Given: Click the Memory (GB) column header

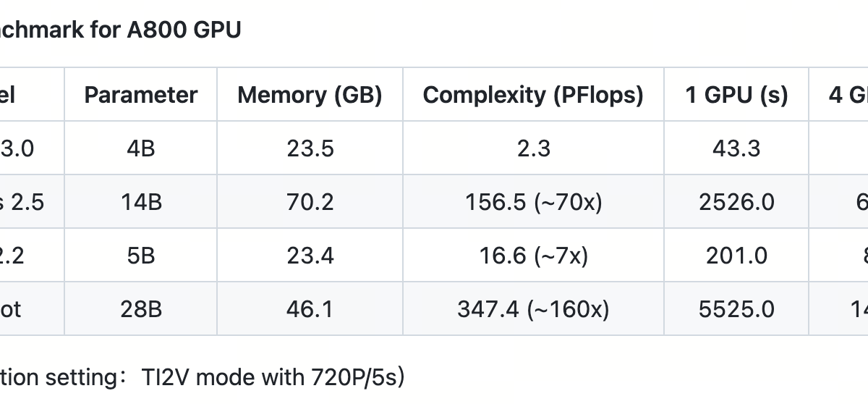Looking at the screenshot, I should pos(310,95).
